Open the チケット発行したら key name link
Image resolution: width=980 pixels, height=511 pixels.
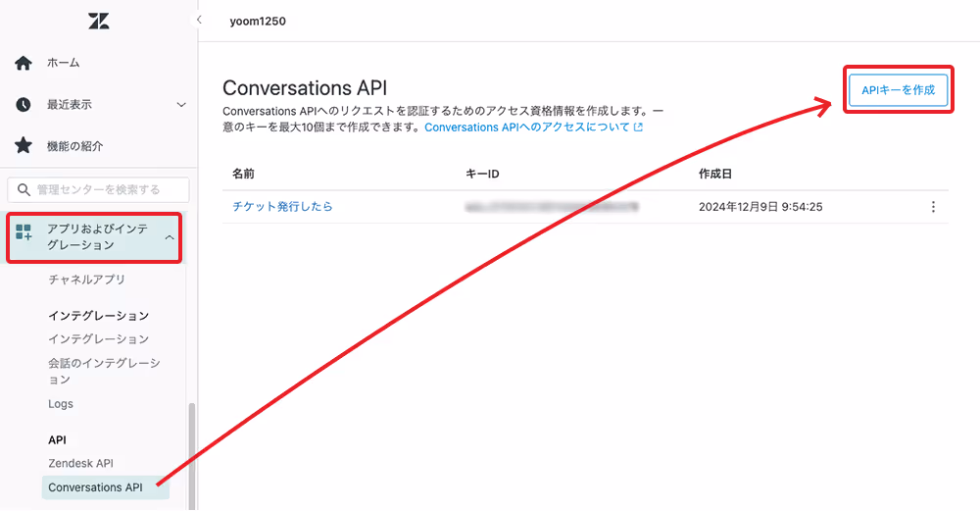282,206
